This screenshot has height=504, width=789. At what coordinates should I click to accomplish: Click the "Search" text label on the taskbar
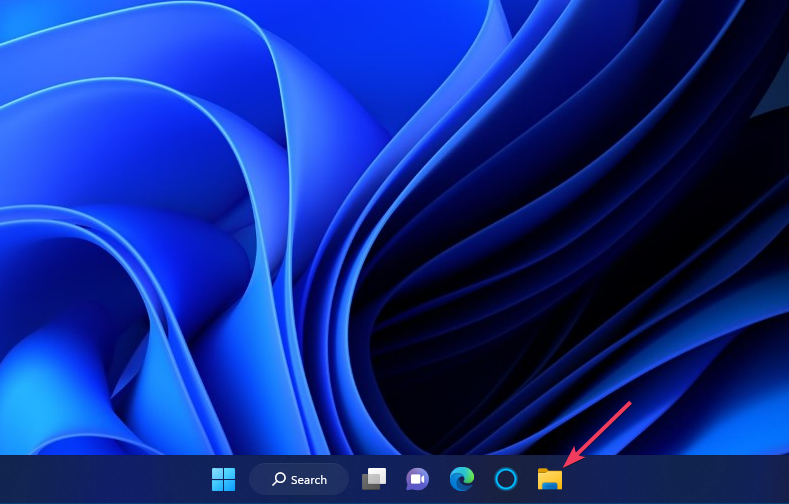click(309, 480)
